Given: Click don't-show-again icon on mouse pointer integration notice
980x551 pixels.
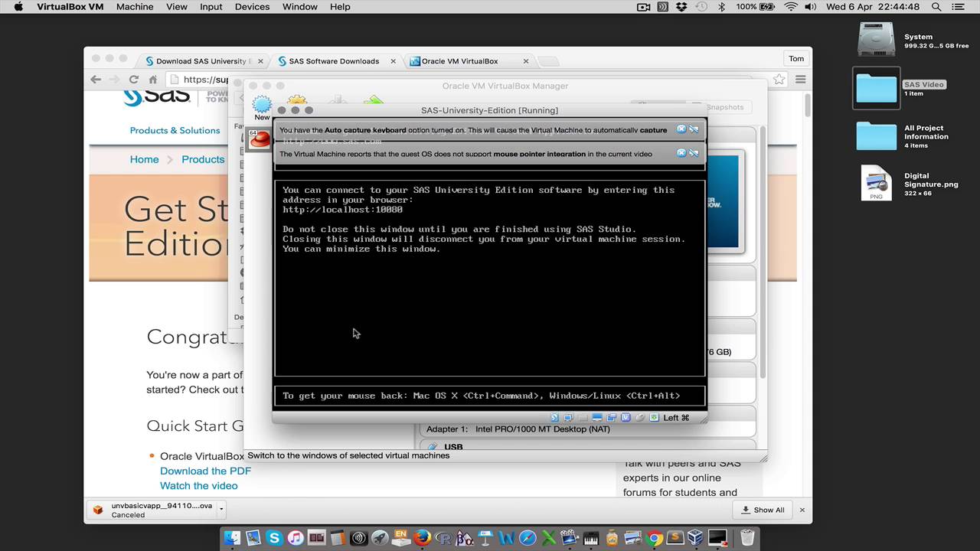Looking at the screenshot, I should coord(694,153).
